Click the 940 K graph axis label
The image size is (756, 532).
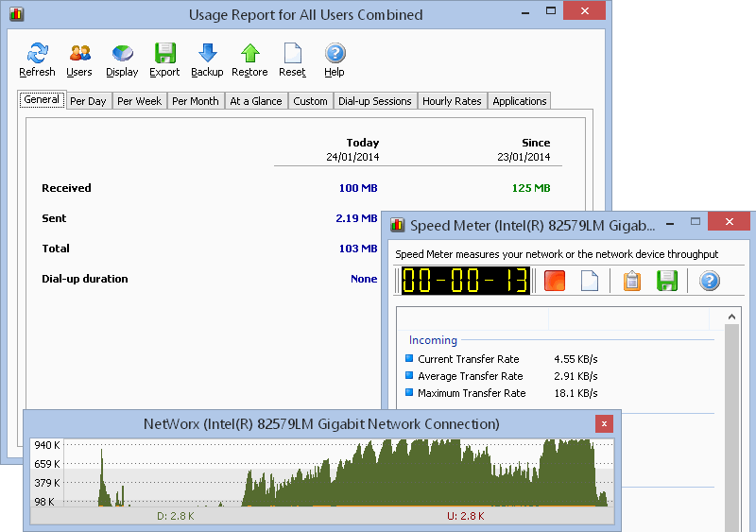46,445
